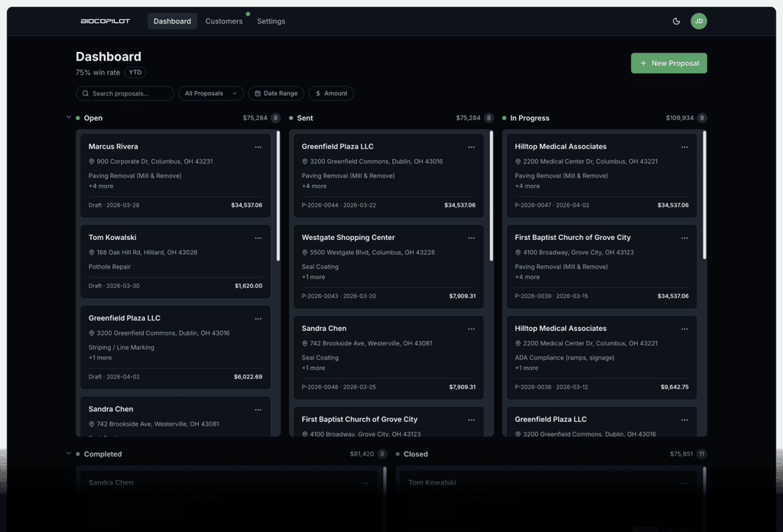
Task: Open options on P-2026-0038 Hilltop Medical card
Action: point(684,329)
